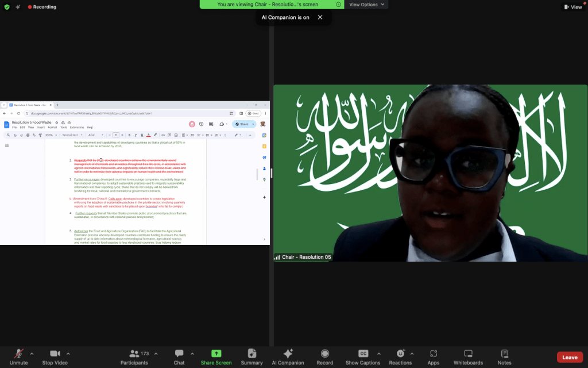
Task: Open Whiteboards
Action: [x=468, y=356]
